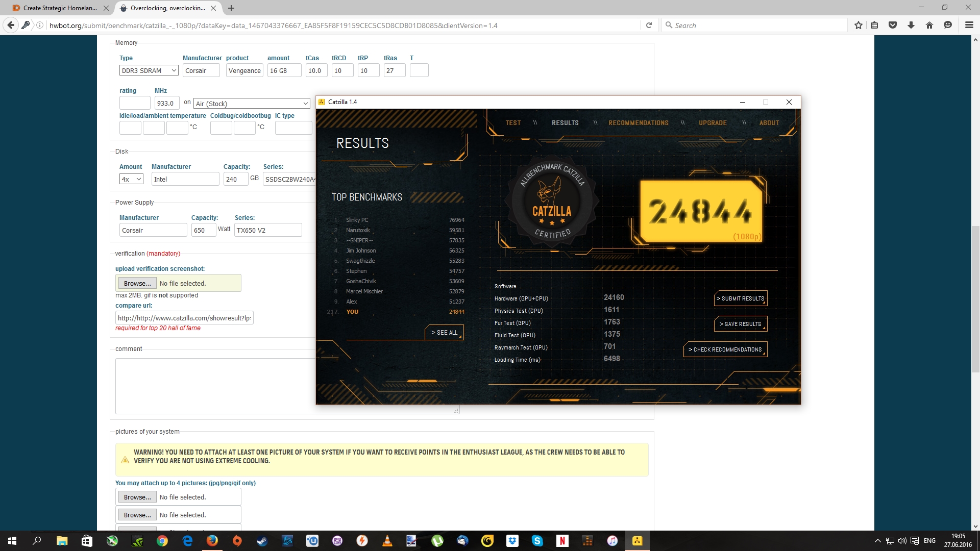Image resolution: width=980 pixels, height=551 pixels.
Task: Close the 'Create Strategic Homelan...' tab
Action: (x=106, y=8)
